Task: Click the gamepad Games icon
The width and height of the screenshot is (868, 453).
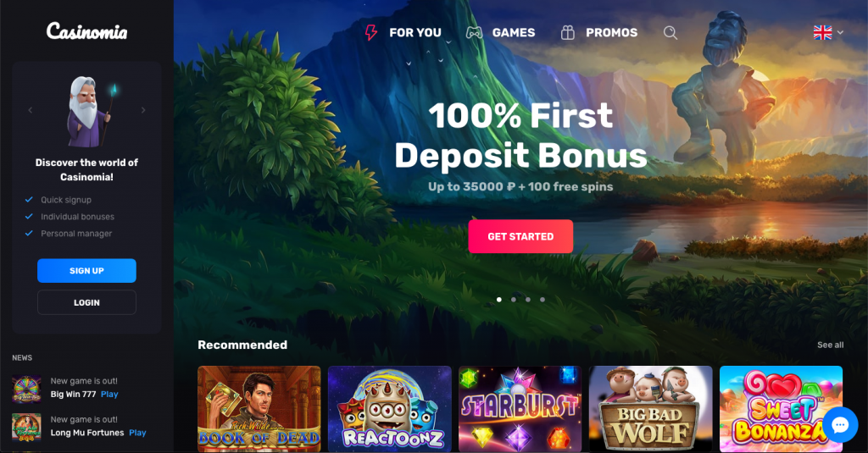Action: pyautogui.click(x=474, y=33)
